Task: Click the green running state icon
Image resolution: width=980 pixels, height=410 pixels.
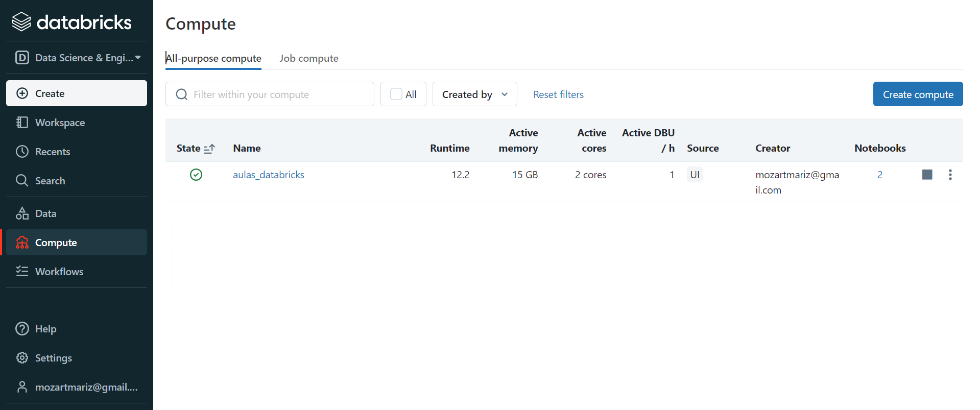Action: coord(196,175)
